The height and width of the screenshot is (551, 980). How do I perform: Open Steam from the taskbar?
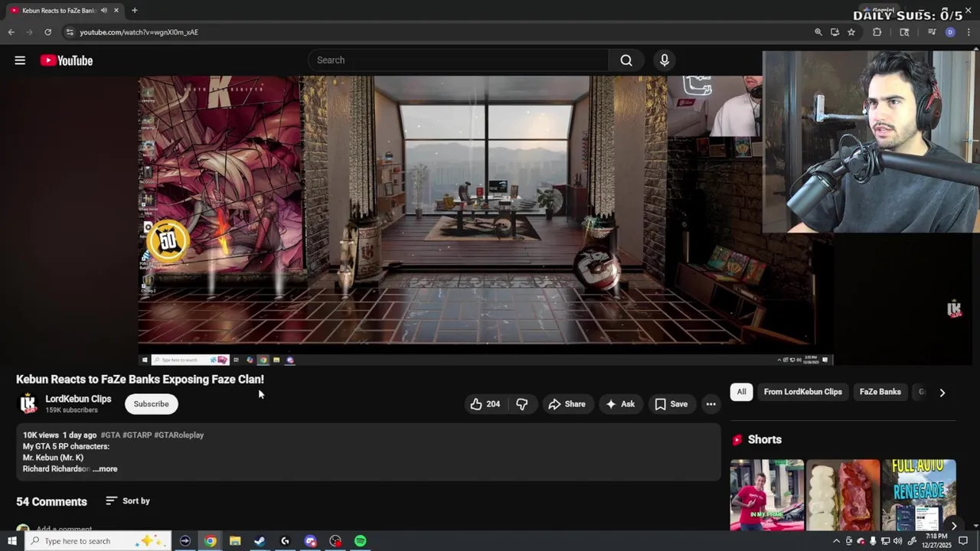point(260,541)
